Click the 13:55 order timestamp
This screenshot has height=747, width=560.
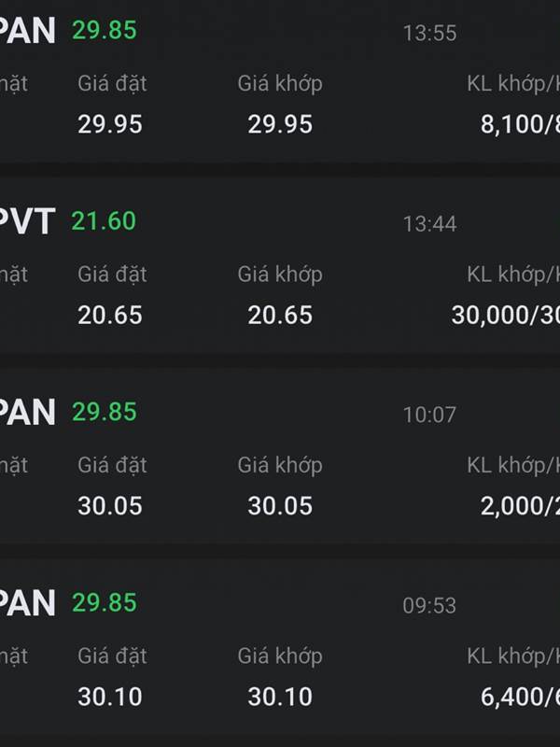pyautogui.click(x=429, y=34)
